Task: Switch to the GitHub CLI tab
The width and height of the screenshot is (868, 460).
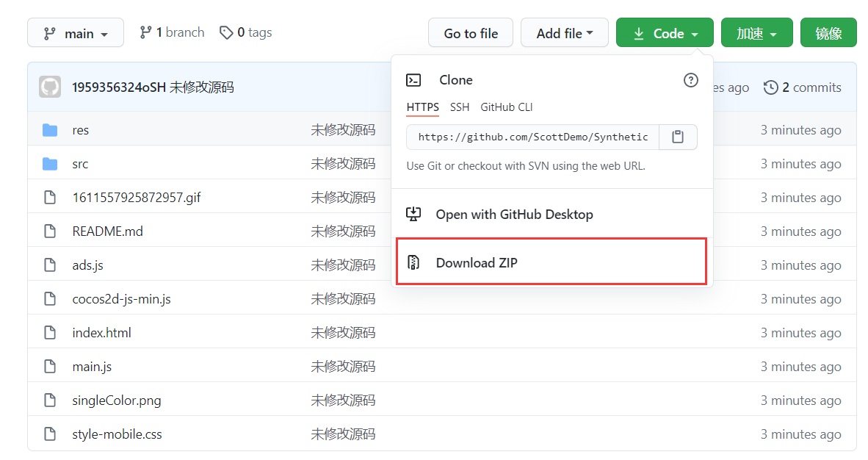Action: 507,107
